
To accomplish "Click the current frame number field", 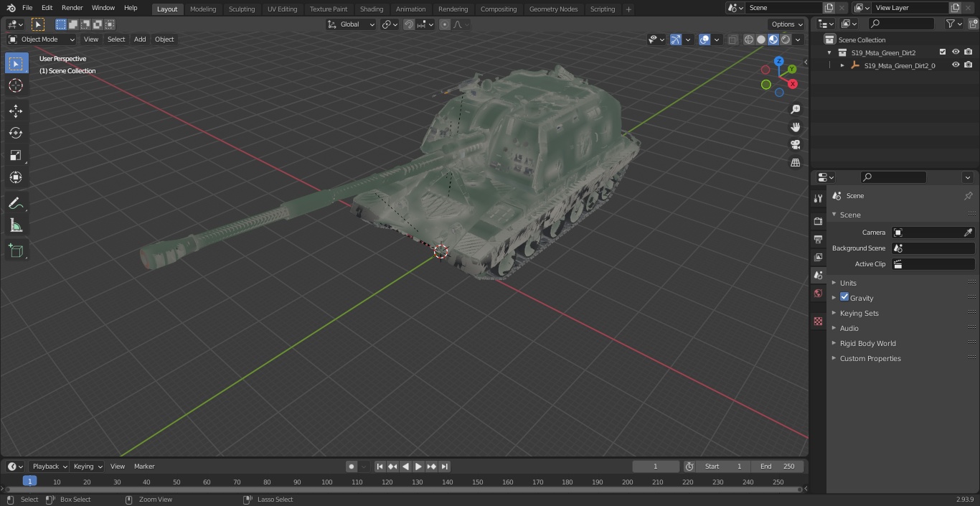I will pos(656,467).
